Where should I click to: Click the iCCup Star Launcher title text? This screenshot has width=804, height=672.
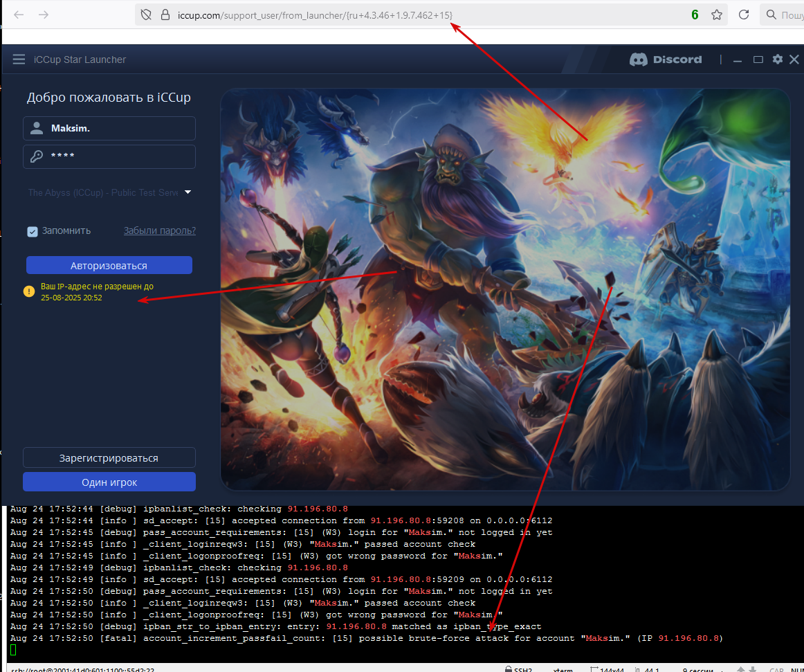pos(80,60)
